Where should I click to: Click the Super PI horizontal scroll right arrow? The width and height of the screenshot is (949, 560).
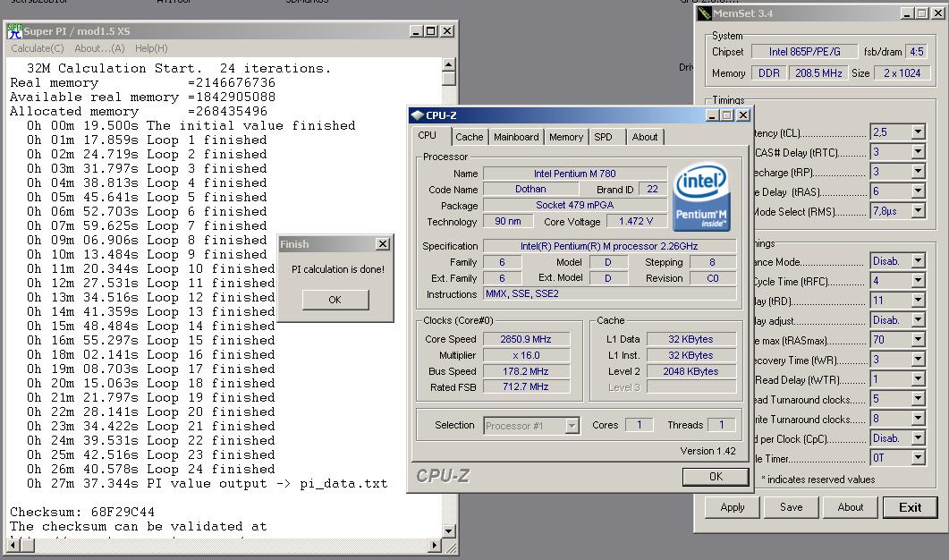[x=435, y=546]
